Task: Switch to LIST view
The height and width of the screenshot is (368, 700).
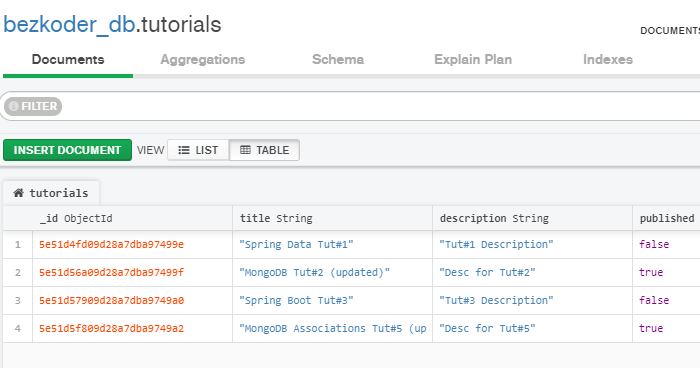Action: pos(198,150)
